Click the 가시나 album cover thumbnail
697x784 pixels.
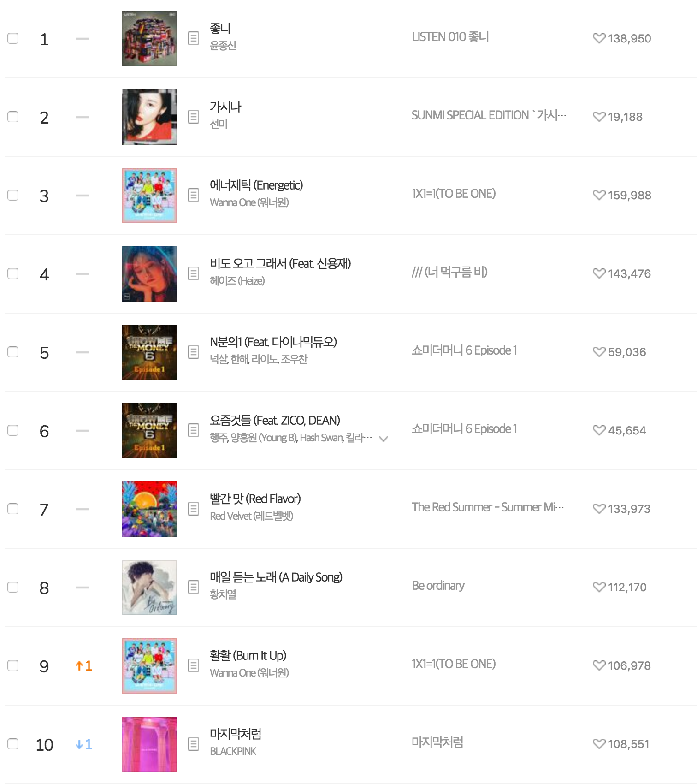[149, 117]
